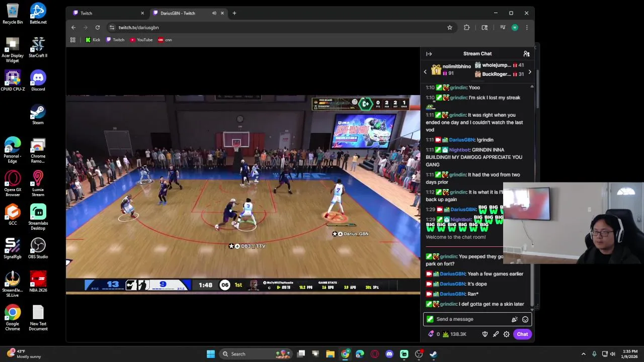The width and height of the screenshot is (644, 362).
Task: Open Windows Start menu
Action: click(211, 354)
